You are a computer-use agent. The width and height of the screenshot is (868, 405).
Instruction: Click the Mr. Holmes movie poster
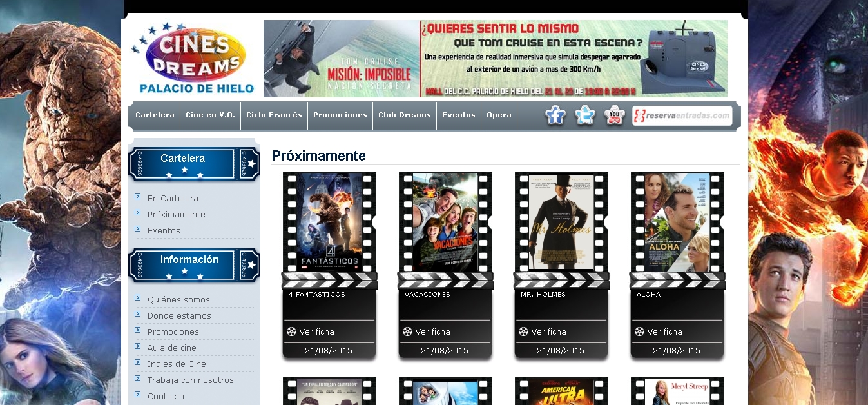pos(561,221)
